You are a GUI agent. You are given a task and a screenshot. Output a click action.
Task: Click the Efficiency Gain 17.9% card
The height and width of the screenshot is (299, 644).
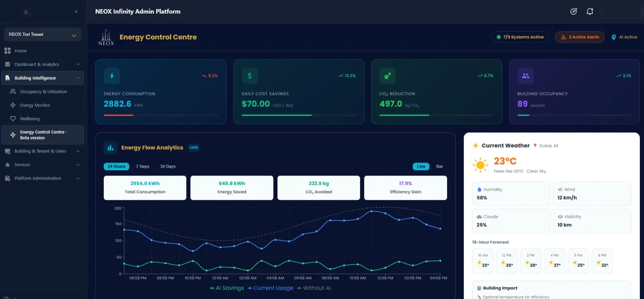pyautogui.click(x=405, y=188)
